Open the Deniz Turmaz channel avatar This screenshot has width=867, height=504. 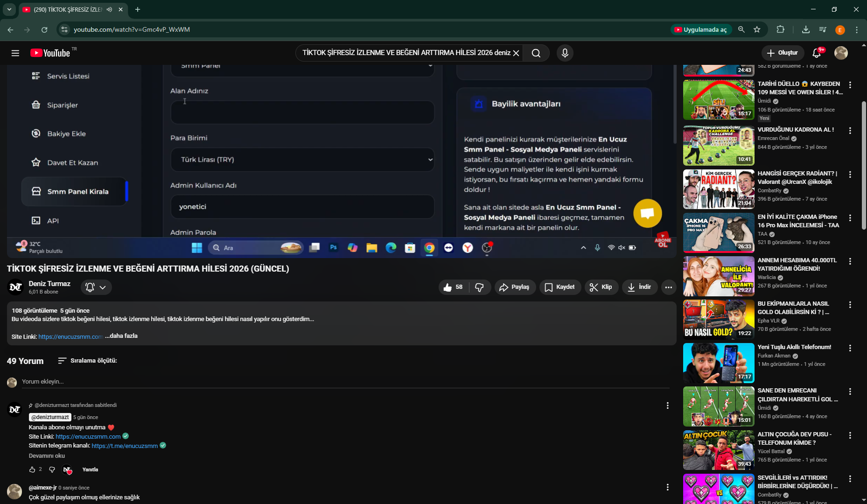pyautogui.click(x=16, y=287)
